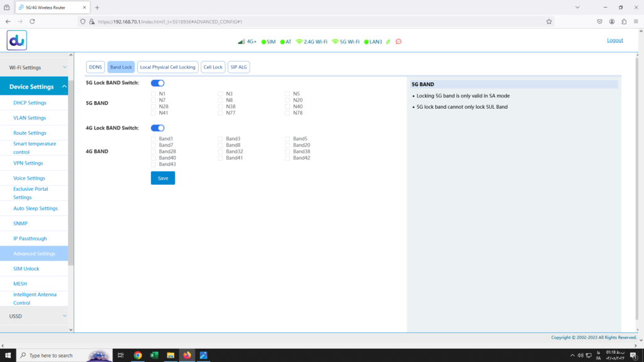644x362 pixels.
Task: Open Google Chrome from the taskbar
Action: [138, 355]
